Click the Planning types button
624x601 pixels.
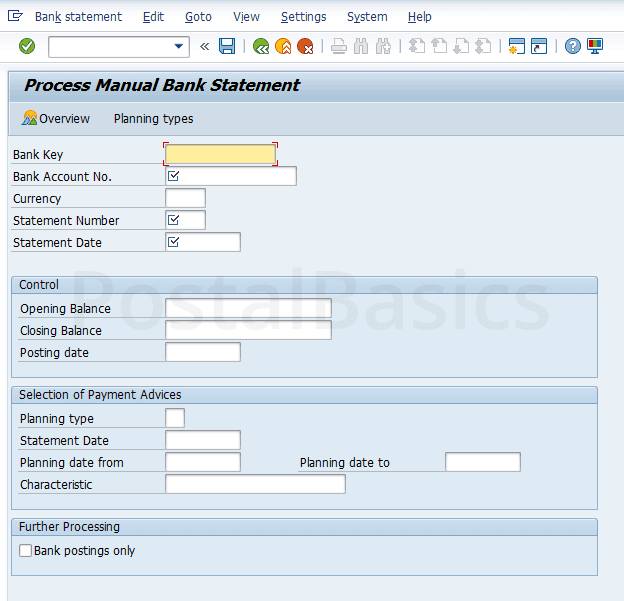tap(153, 119)
